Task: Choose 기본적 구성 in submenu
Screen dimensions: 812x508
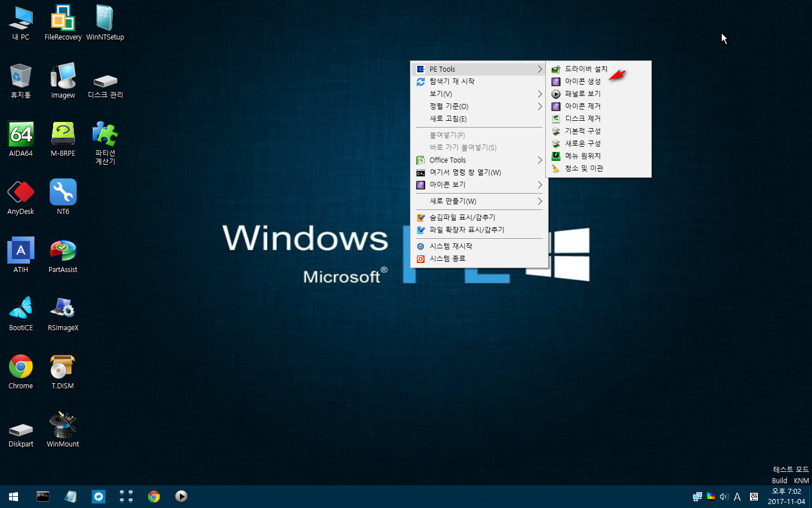Action: coord(599,131)
